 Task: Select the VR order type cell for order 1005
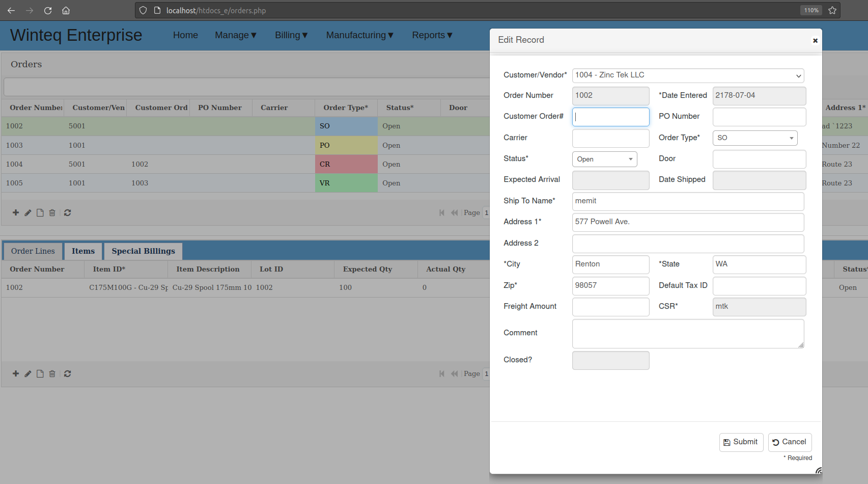(x=346, y=183)
